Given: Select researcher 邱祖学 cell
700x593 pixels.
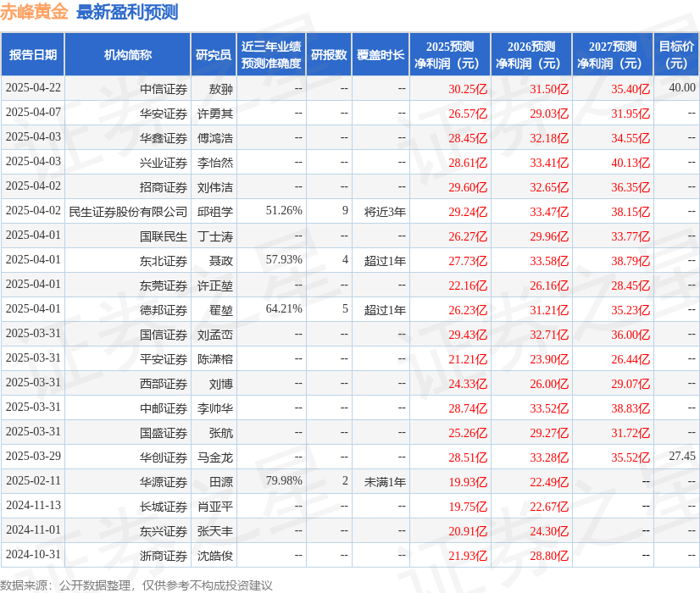Looking at the screenshot, I should coord(215,212).
